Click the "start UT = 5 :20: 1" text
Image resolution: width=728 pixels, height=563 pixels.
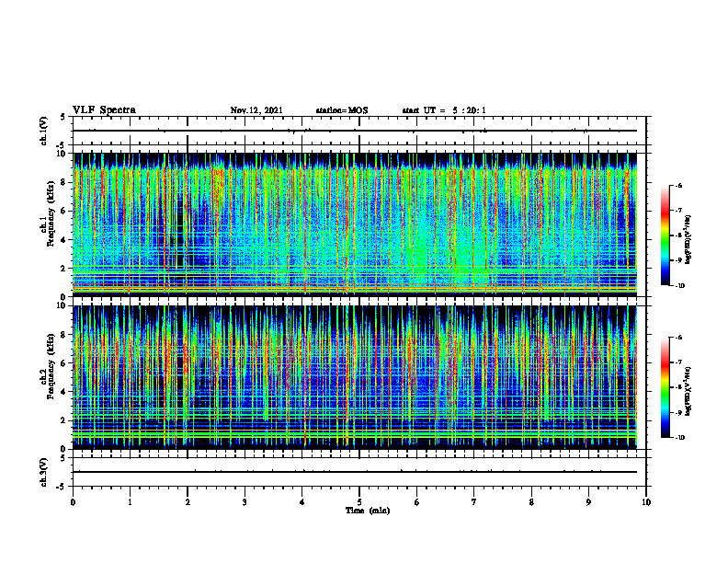444,110
